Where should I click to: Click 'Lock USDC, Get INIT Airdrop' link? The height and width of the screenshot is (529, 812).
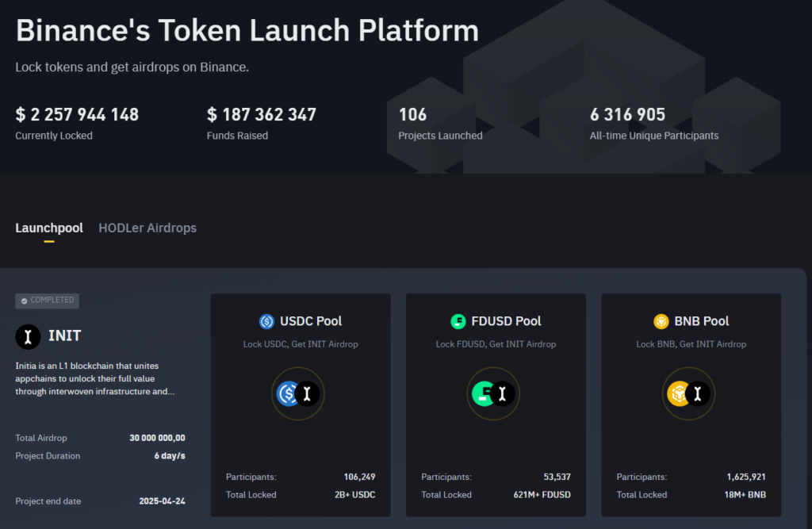tap(300, 344)
